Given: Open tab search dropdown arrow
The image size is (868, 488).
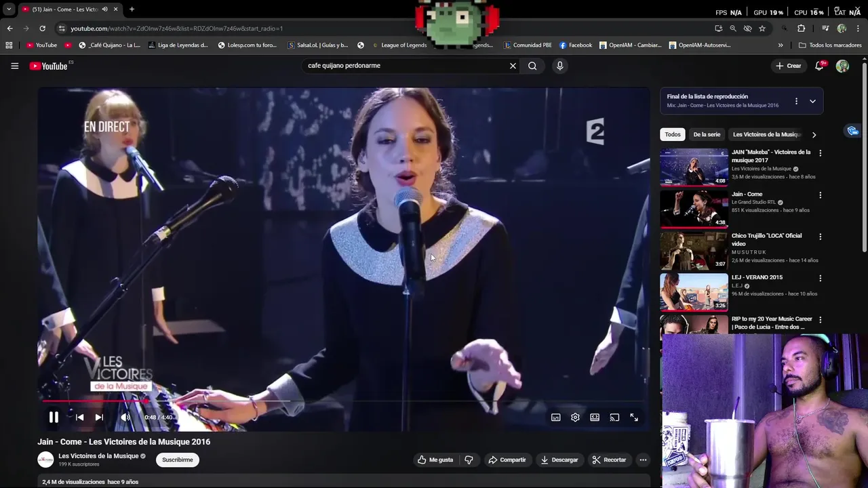Looking at the screenshot, I should click(x=9, y=9).
